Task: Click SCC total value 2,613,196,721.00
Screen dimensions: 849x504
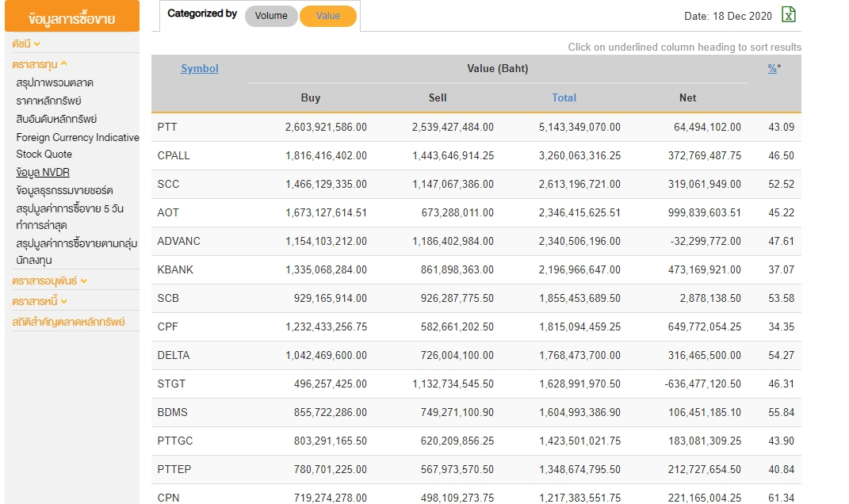Action: 579,184
